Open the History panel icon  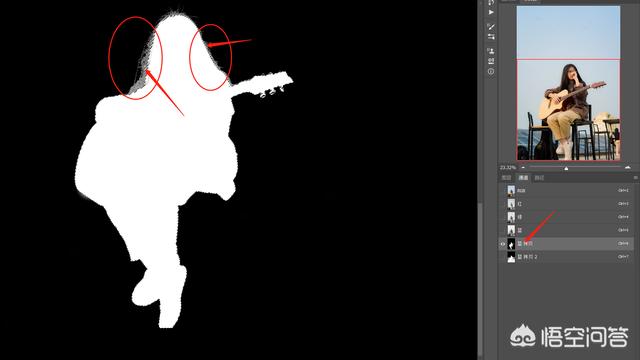point(491,2)
